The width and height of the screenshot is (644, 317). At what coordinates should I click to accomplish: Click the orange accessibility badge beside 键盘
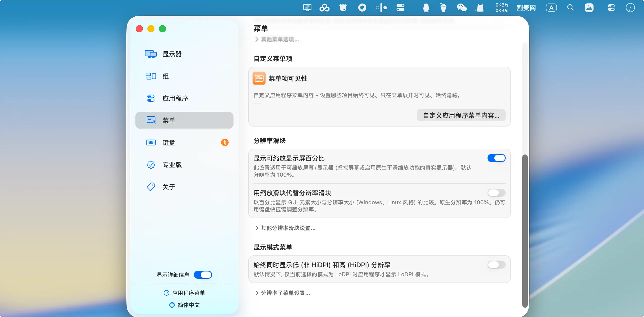tap(225, 143)
